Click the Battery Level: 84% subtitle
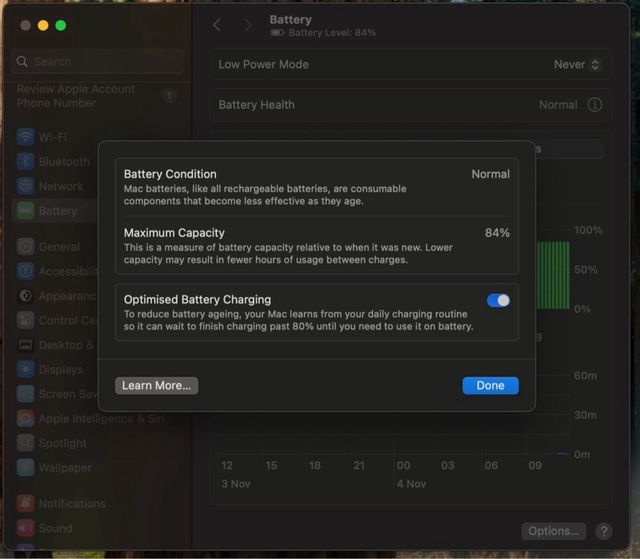The width and height of the screenshot is (640, 559). [332, 33]
